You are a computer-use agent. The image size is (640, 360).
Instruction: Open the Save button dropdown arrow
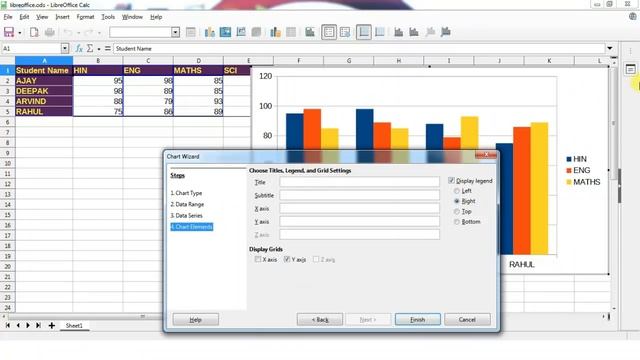(20, 33)
